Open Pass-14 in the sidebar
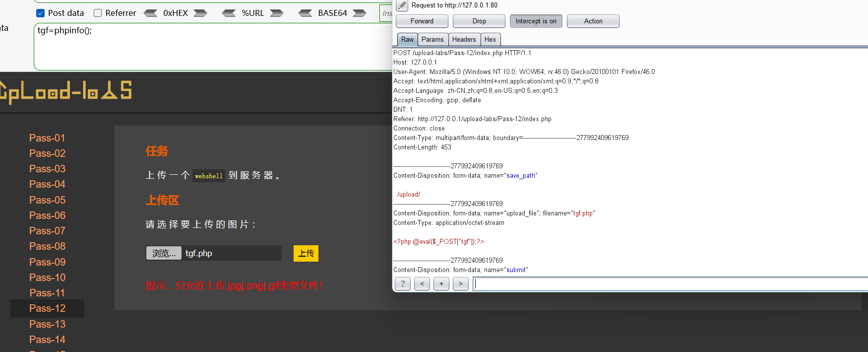 pos(47,340)
